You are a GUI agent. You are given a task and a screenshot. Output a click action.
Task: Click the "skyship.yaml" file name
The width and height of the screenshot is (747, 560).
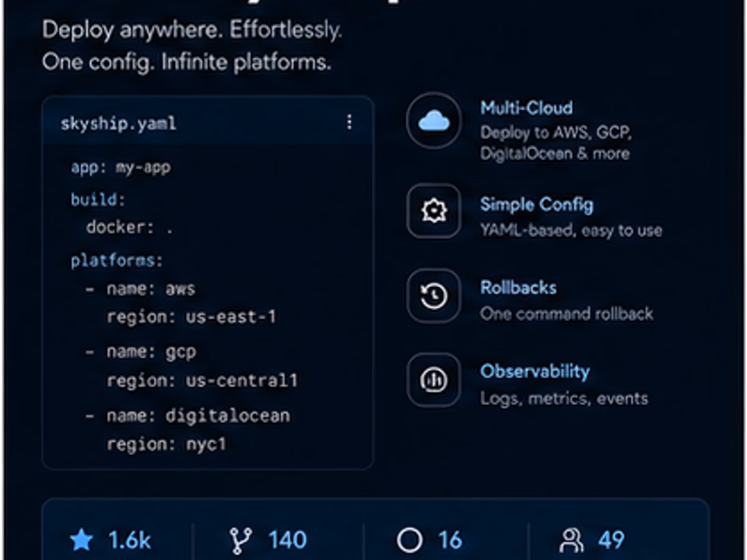(x=118, y=124)
